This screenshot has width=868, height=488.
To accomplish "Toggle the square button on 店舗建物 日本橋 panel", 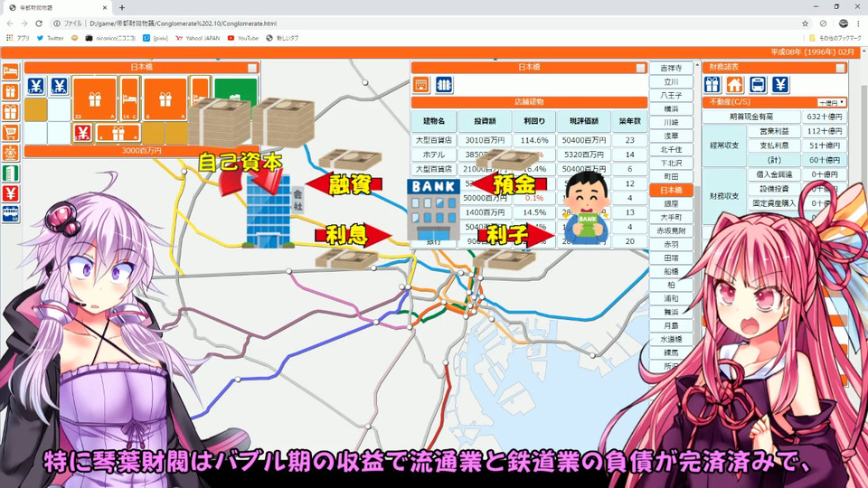I will coord(640,68).
